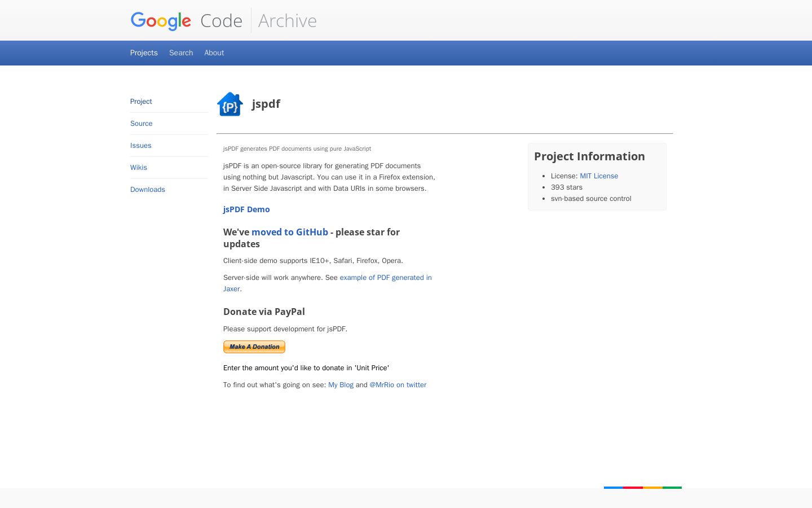Click the 'Donate via PayPal' heading

264,312
